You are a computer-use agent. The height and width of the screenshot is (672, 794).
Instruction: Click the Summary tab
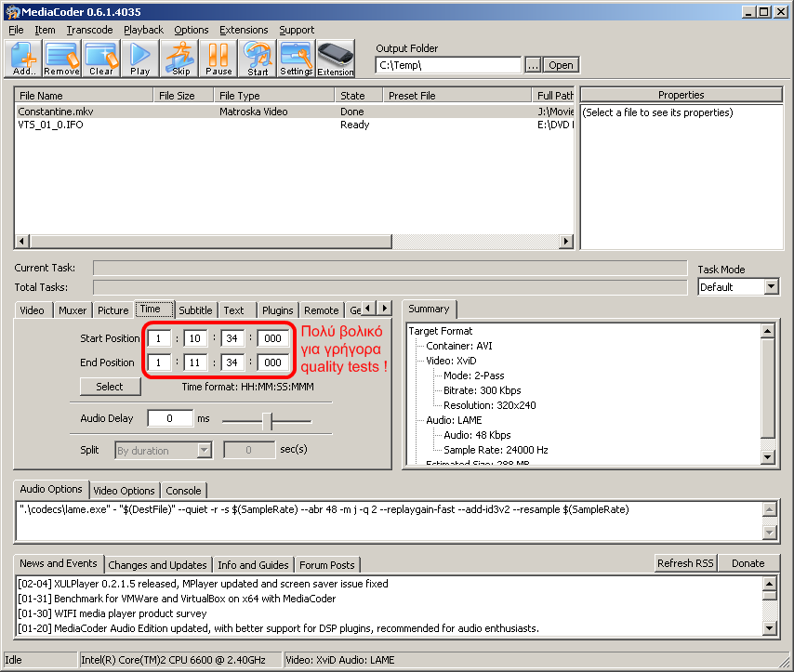pos(429,309)
